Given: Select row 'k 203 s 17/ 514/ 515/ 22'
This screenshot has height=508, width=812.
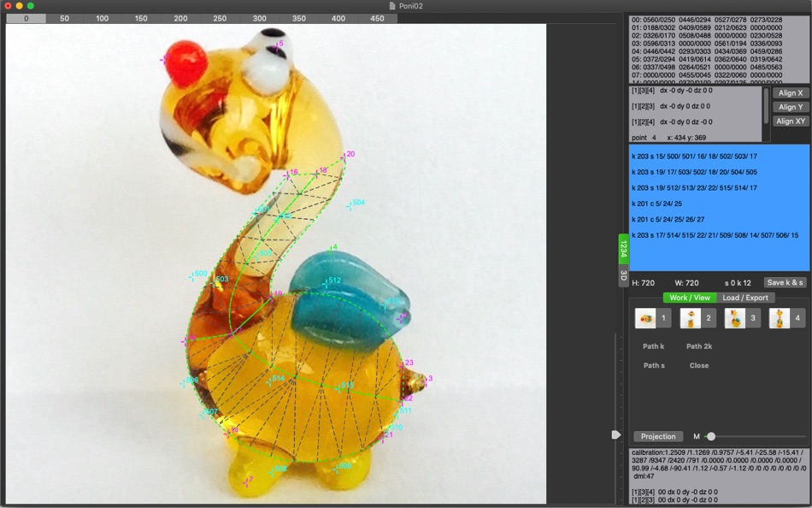Looking at the screenshot, I should 715,235.
